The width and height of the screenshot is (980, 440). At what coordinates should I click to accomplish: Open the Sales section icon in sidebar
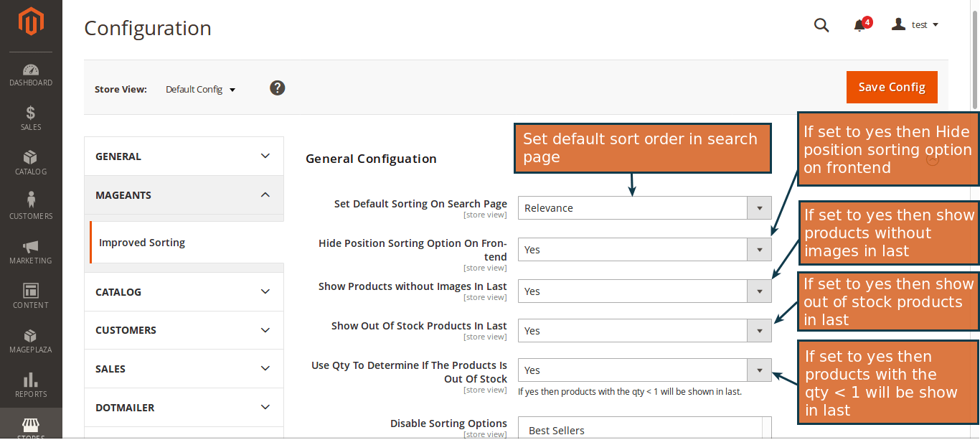[x=31, y=118]
